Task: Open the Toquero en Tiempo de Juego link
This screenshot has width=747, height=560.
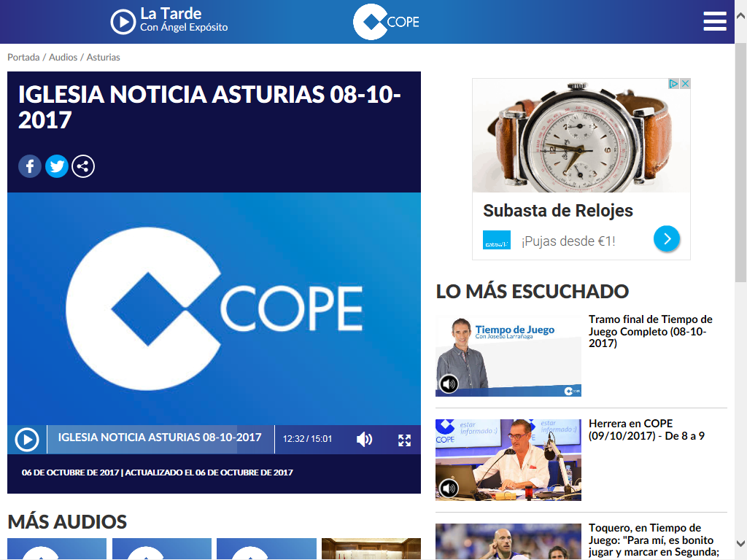Action: (654, 540)
